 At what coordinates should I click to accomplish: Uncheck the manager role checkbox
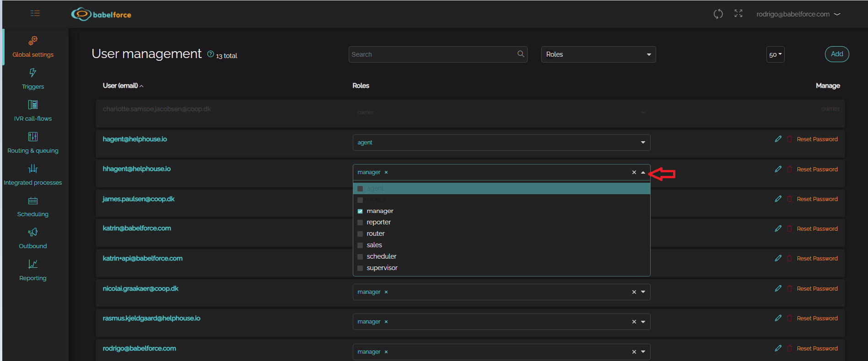click(360, 211)
